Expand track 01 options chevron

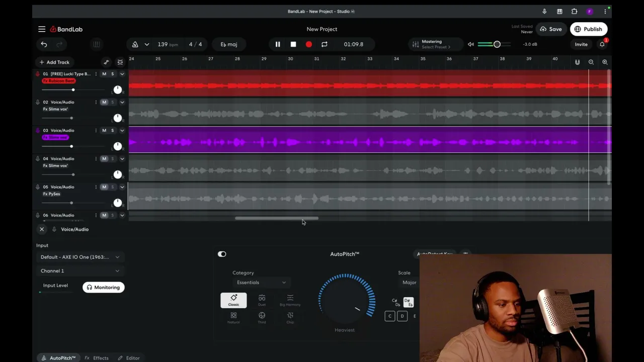(122, 74)
